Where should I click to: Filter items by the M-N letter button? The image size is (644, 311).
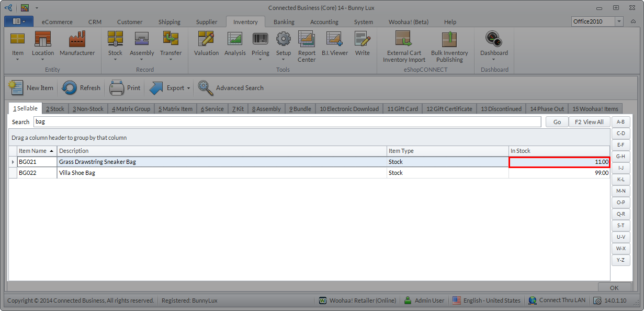coord(620,191)
